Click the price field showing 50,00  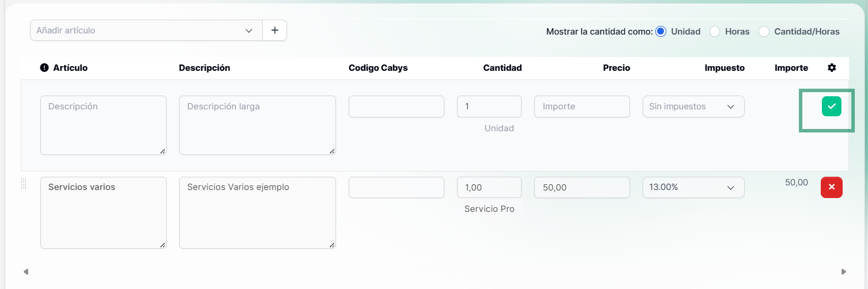pyautogui.click(x=582, y=188)
